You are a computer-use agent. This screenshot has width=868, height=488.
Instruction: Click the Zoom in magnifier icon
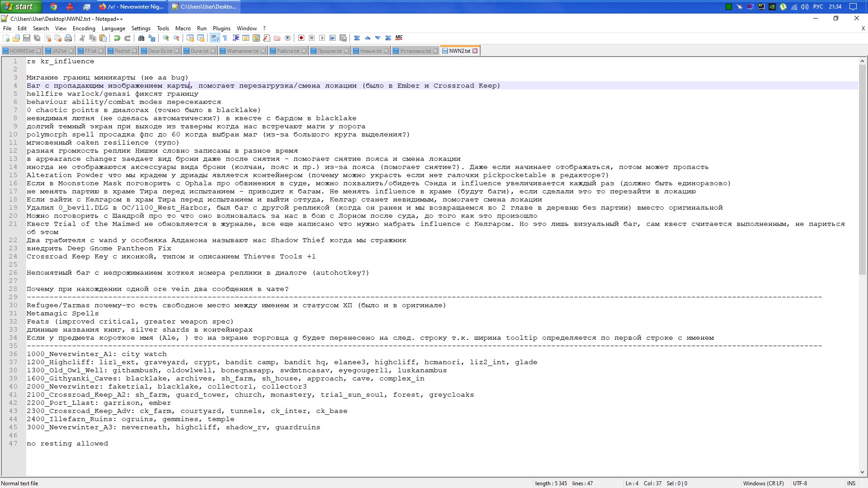[x=166, y=38]
